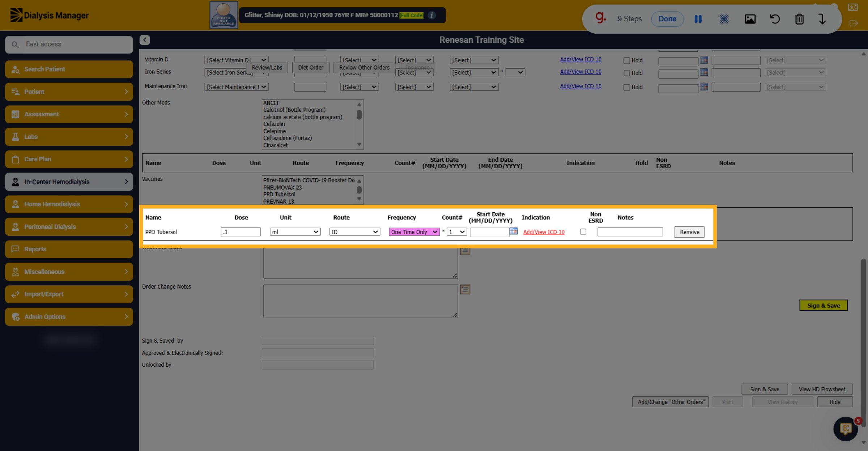Click the Fast access search field
The width and height of the screenshot is (868, 451).
pyautogui.click(x=69, y=44)
